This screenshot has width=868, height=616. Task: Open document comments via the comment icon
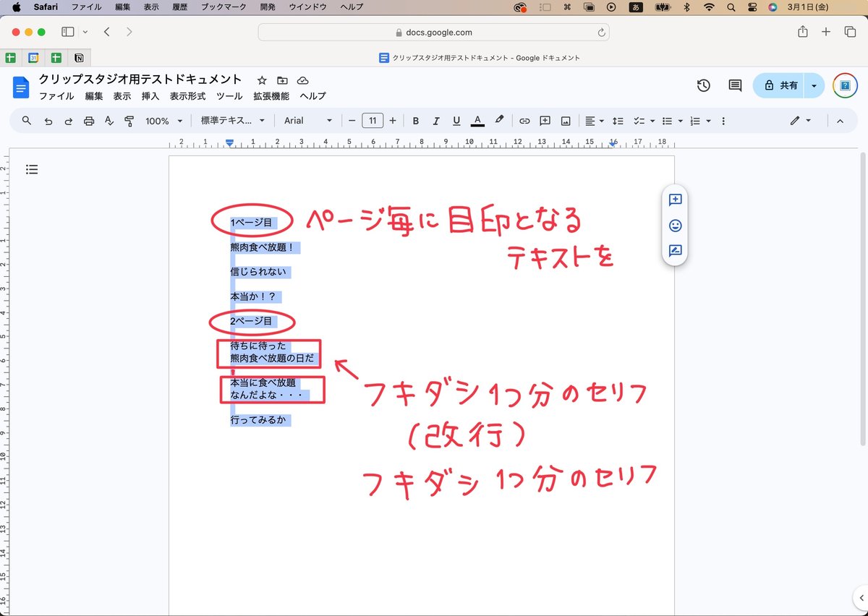pos(733,85)
